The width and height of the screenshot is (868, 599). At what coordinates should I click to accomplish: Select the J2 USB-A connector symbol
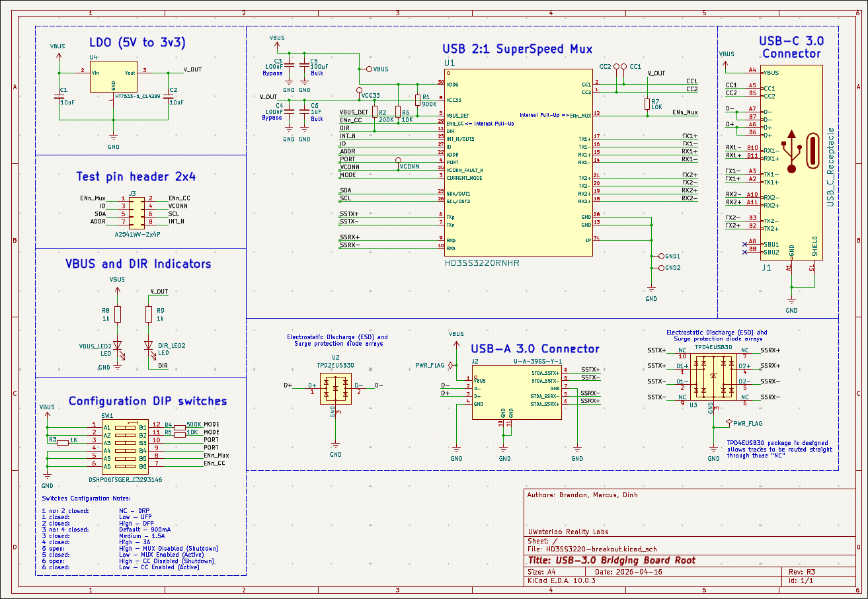[x=516, y=393]
